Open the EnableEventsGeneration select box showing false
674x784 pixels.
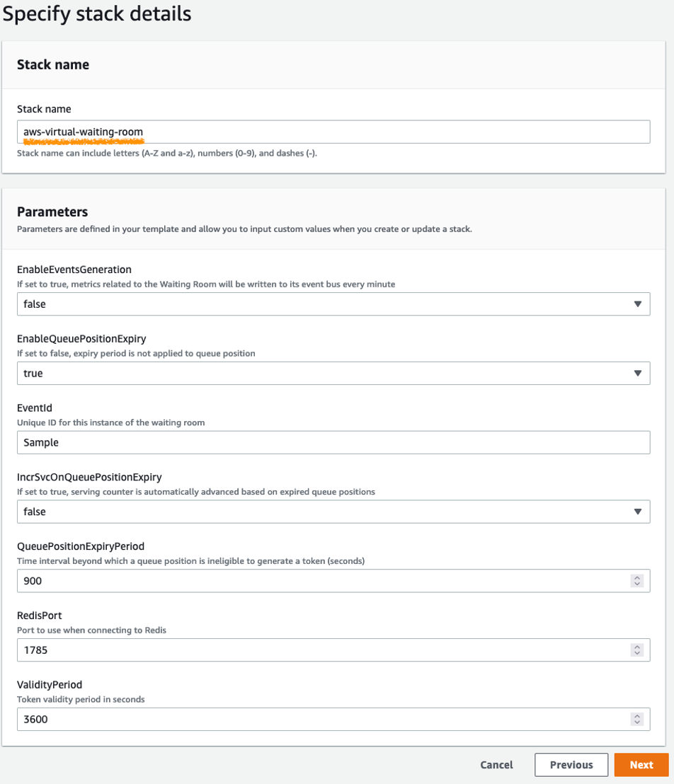[x=319, y=304]
